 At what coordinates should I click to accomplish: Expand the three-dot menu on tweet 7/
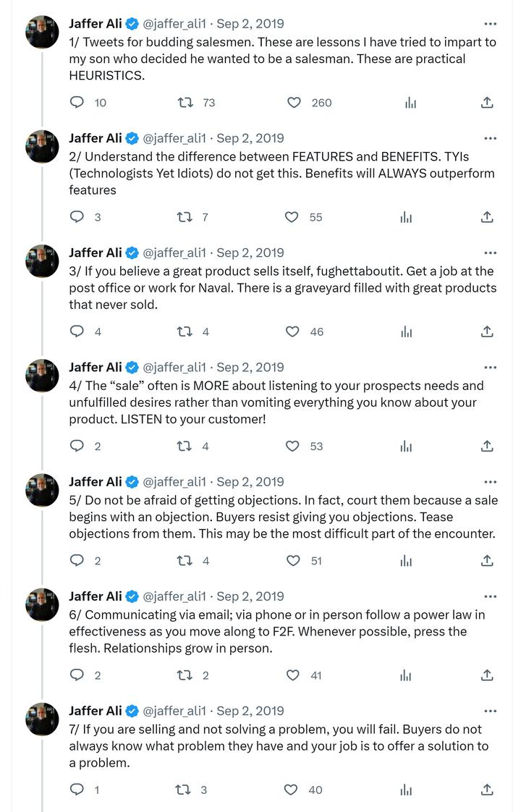click(x=490, y=711)
